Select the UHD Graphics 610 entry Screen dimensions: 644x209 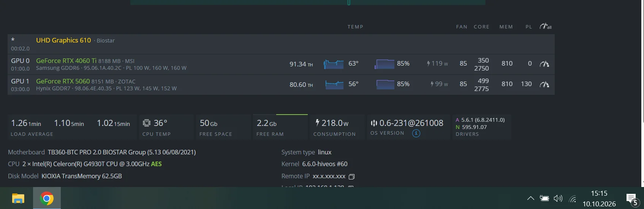point(63,40)
